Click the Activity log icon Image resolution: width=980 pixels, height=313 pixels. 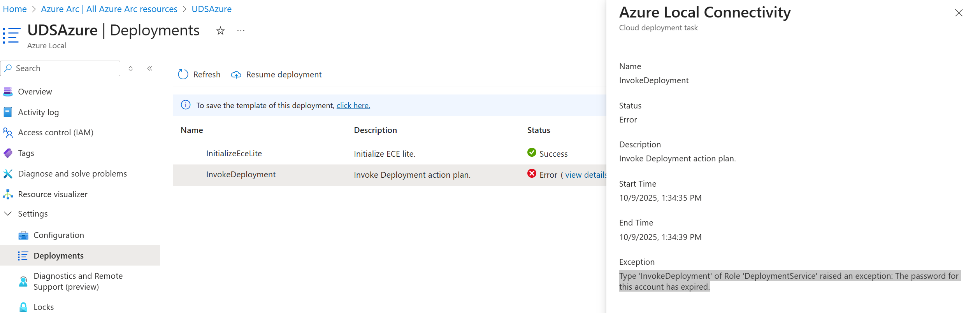[x=8, y=112]
